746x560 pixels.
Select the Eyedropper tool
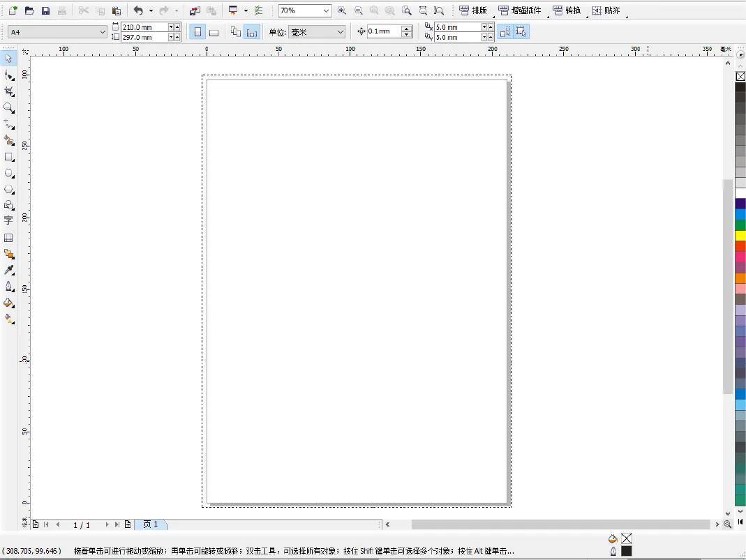[8, 270]
